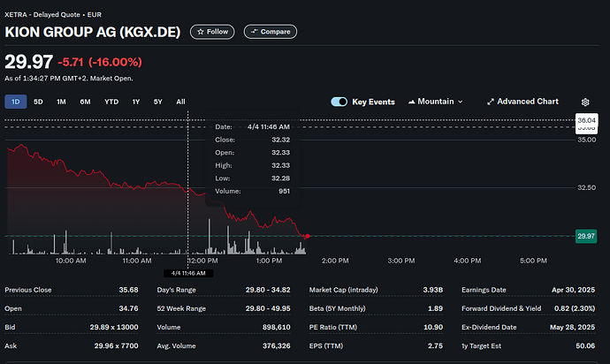Click Ex-Dividend Date May 28, 2025

572,327
